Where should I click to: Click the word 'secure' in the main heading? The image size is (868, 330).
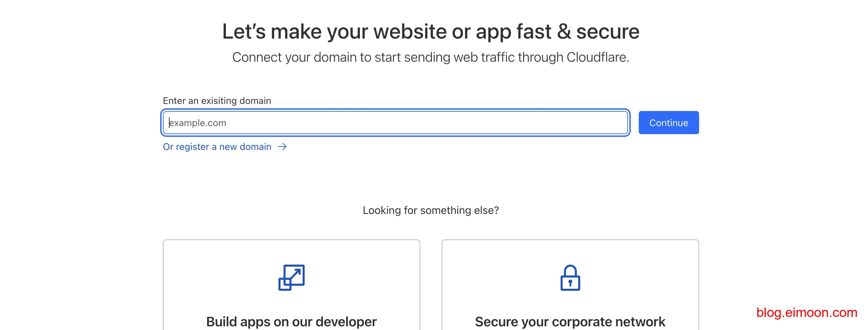[x=608, y=32]
